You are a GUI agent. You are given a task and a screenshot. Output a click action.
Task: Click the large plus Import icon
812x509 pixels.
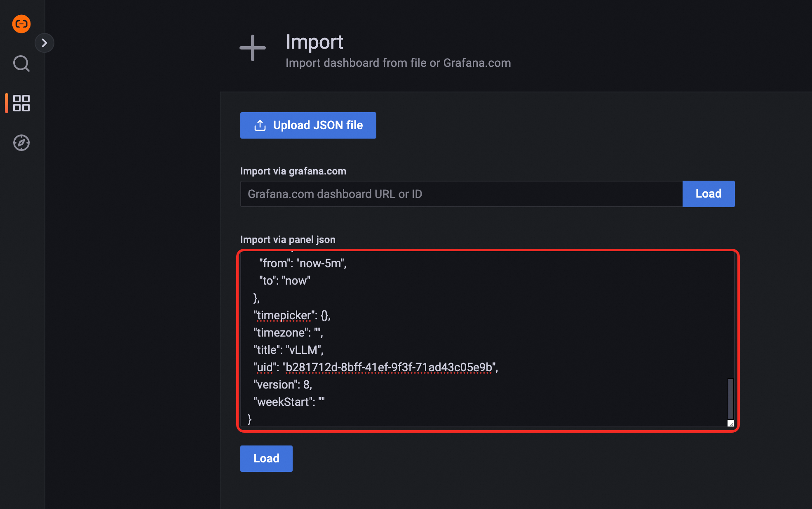(x=253, y=48)
